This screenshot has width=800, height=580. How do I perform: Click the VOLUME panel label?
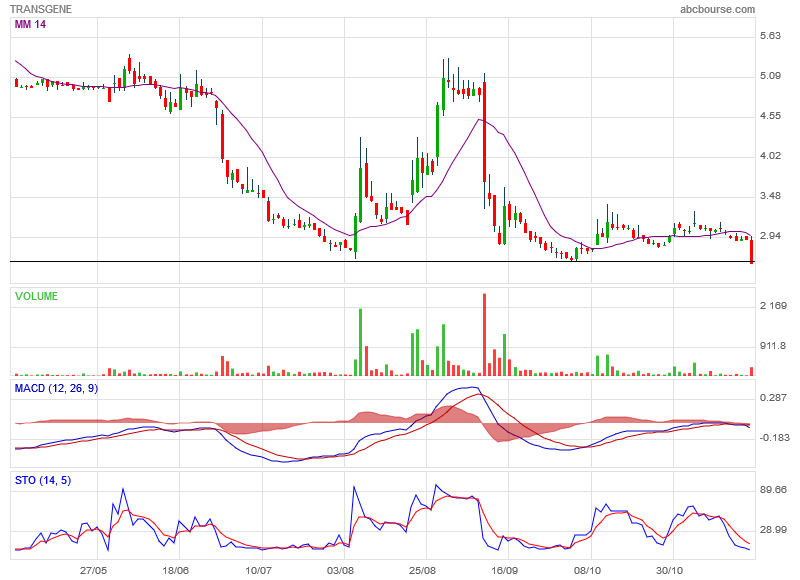[36, 296]
